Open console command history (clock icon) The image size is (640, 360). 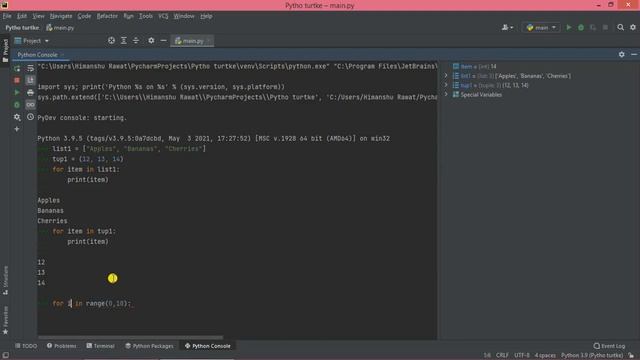pos(30,117)
